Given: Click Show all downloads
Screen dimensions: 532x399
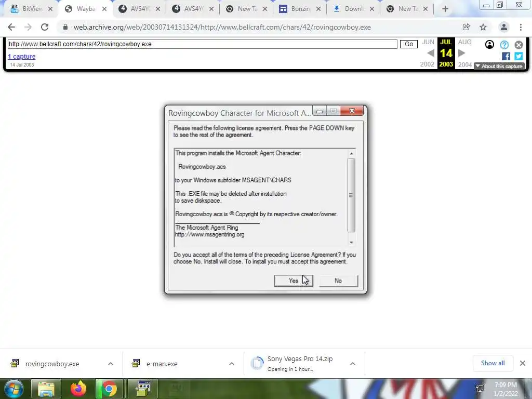Looking at the screenshot, I should (493, 363).
